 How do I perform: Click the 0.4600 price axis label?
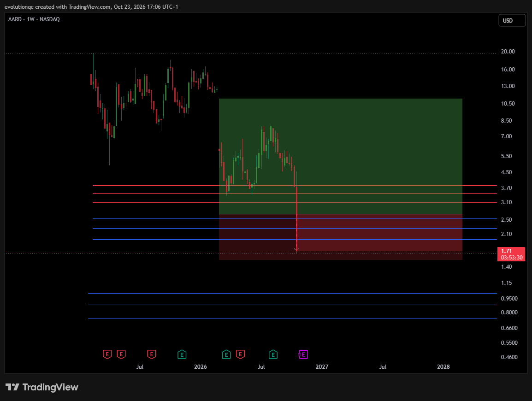click(509, 357)
